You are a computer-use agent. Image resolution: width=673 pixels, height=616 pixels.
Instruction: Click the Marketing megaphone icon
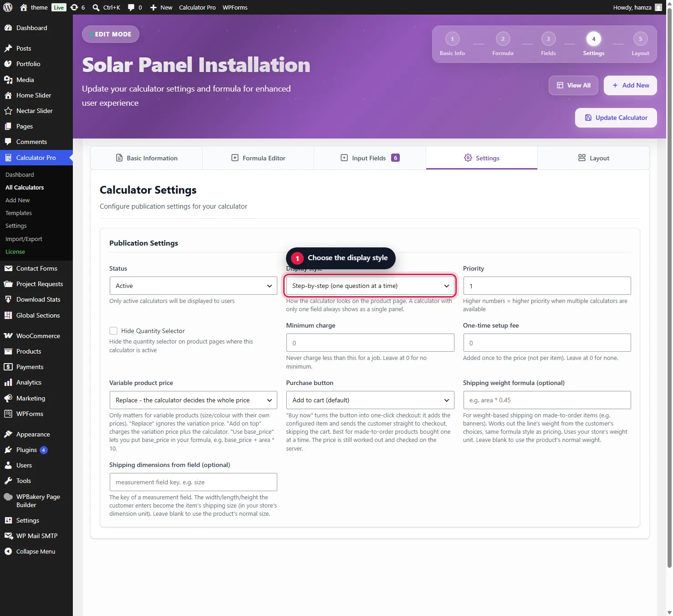tap(8, 398)
